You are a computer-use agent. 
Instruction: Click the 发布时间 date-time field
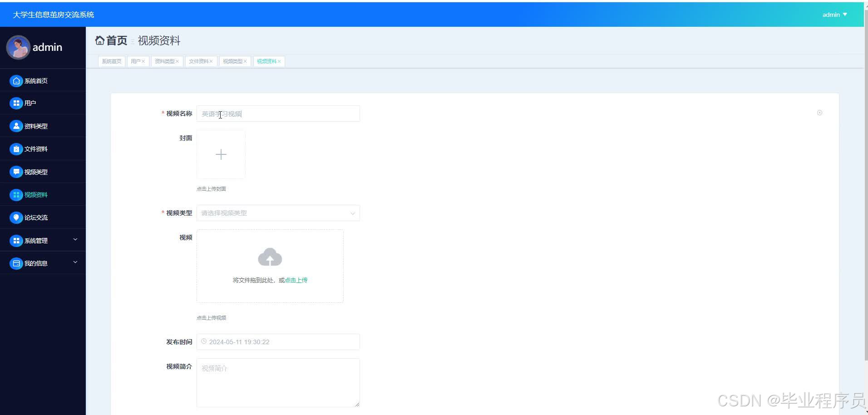[x=278, y=342]
